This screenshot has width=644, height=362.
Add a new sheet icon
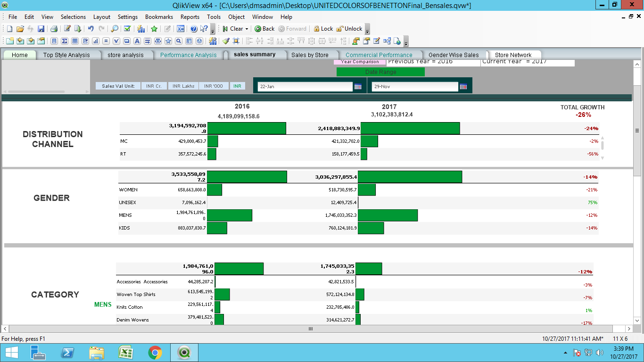pos(10,41)
